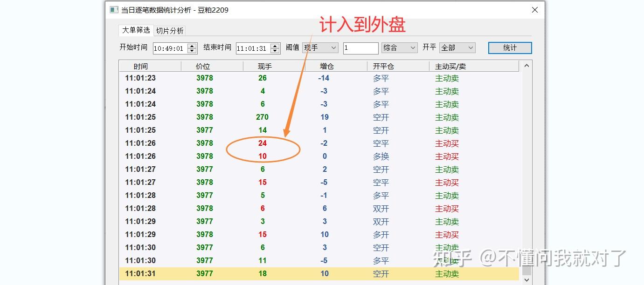This screenshot has width=644, height=285.
Task: Click the threshold value input field
Action: 360,48
